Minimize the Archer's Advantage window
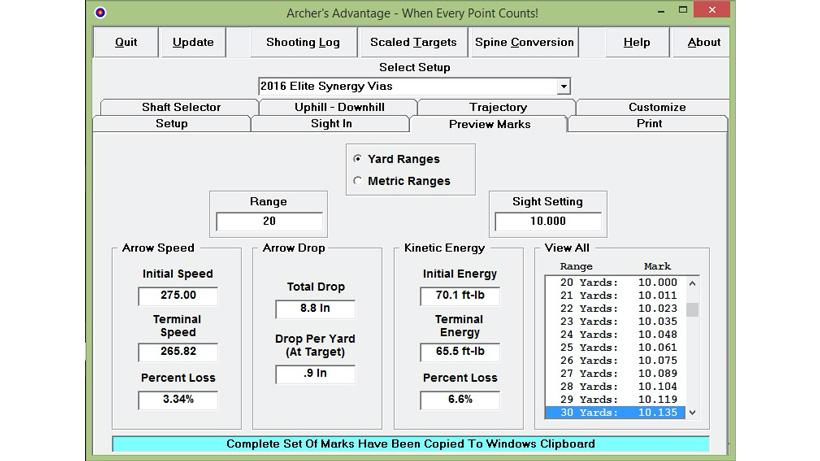This screenshot has width=820, height=461. pyautogui.click(x=661, y=10)
